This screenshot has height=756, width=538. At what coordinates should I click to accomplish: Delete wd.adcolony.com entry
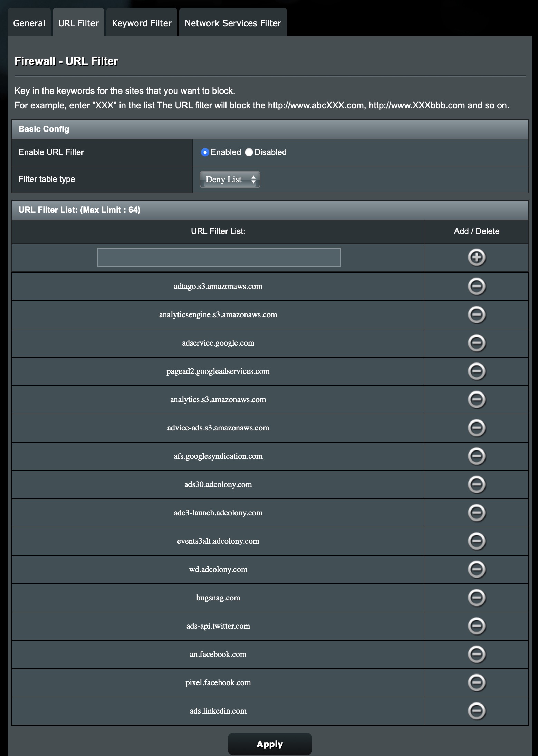pos(477,570)
